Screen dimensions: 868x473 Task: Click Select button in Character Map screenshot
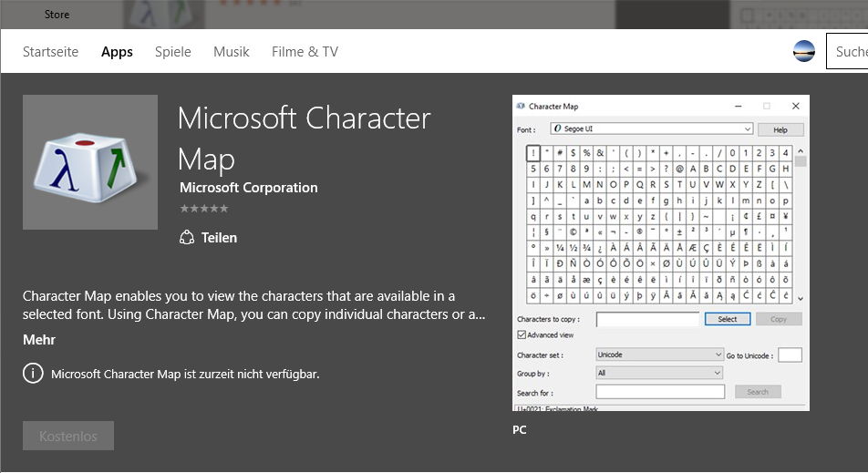(728, 319)
